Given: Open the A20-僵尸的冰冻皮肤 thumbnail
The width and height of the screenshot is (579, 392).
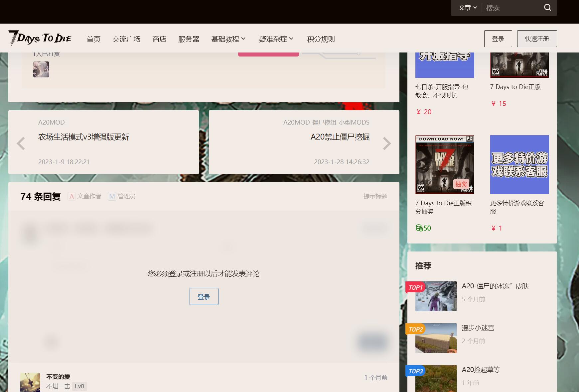Looking at the screenshot, I should [x=436, y=296].
